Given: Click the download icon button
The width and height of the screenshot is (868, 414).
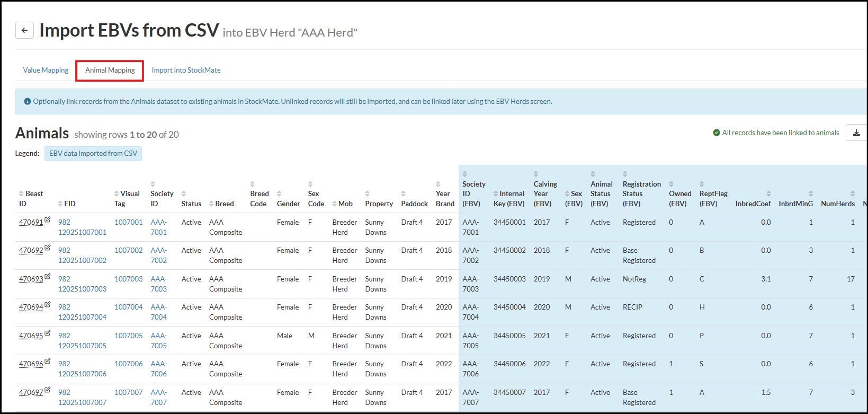Looking at the screenshot, I should 856,133.
